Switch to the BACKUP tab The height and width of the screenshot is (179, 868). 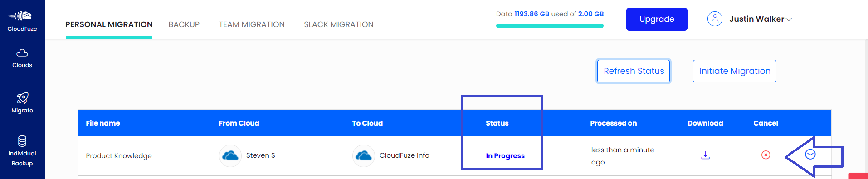tap(184, 24)
